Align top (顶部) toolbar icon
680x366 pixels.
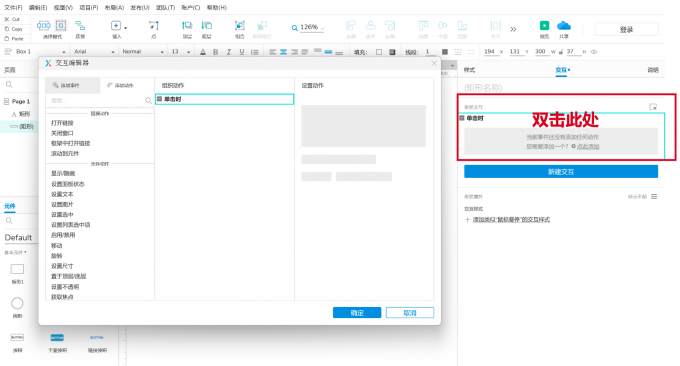tap(423, 26)
